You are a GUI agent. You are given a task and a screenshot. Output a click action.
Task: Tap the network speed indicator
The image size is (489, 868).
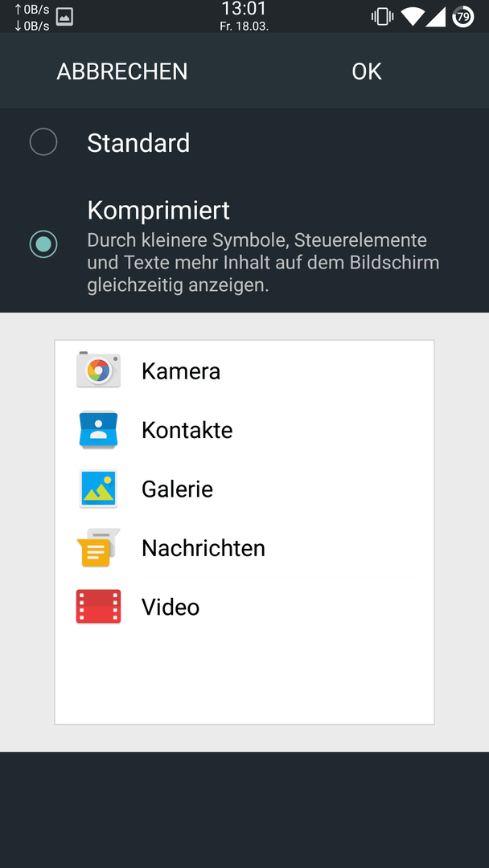pyautogui.click(x=31, y=17)
